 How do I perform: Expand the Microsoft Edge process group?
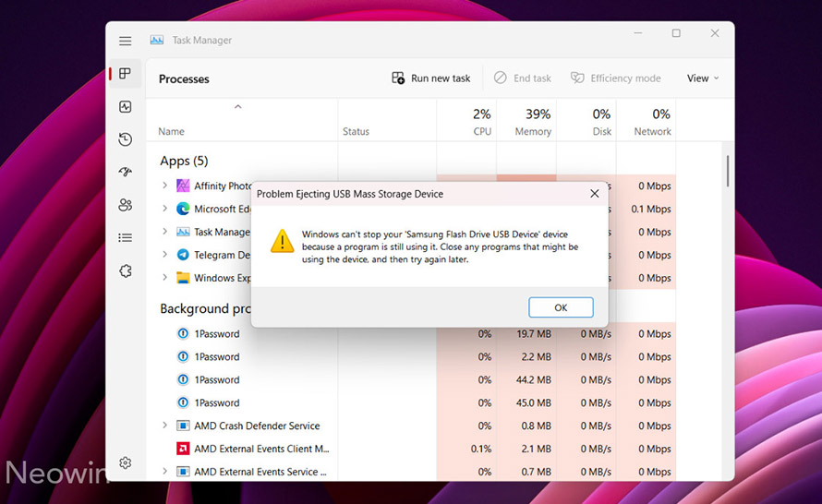tap(164, 209)
